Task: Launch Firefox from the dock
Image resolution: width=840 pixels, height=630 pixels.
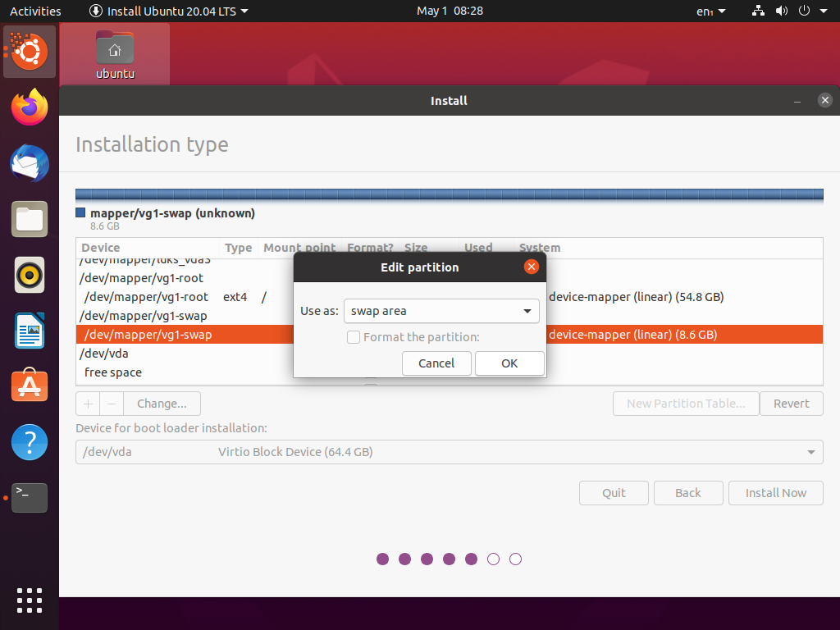Action: click(30, 107)
